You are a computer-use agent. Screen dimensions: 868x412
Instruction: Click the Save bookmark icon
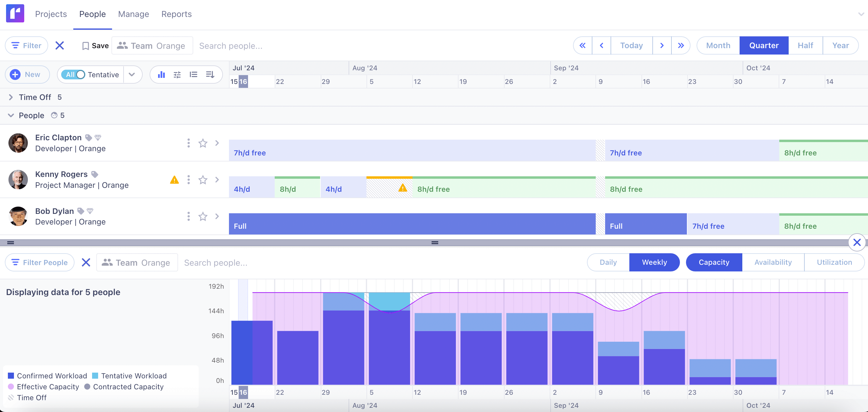click(86, 45)
